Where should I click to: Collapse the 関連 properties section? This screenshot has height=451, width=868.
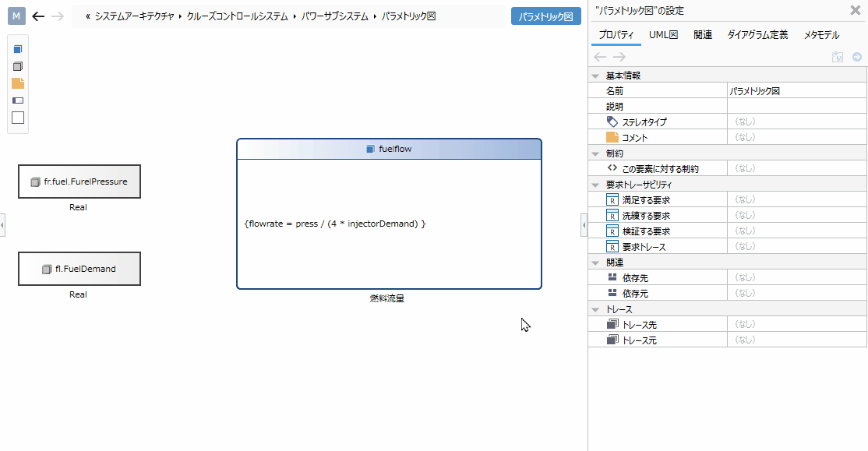(x=595, y=262)
